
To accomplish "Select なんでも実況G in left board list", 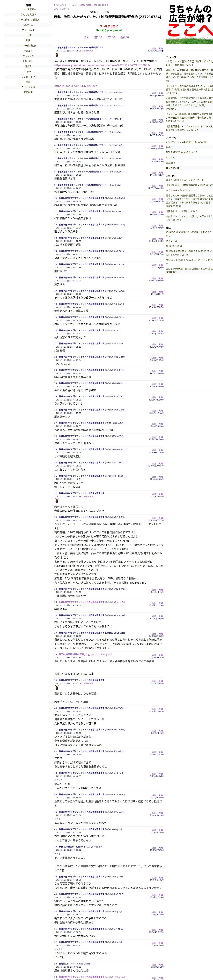I will 28,15.
